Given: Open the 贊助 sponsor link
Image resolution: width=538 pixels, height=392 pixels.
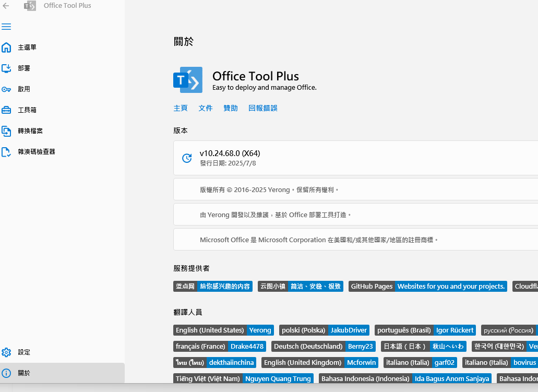Looking at the screenshot, I should [231, 108].
